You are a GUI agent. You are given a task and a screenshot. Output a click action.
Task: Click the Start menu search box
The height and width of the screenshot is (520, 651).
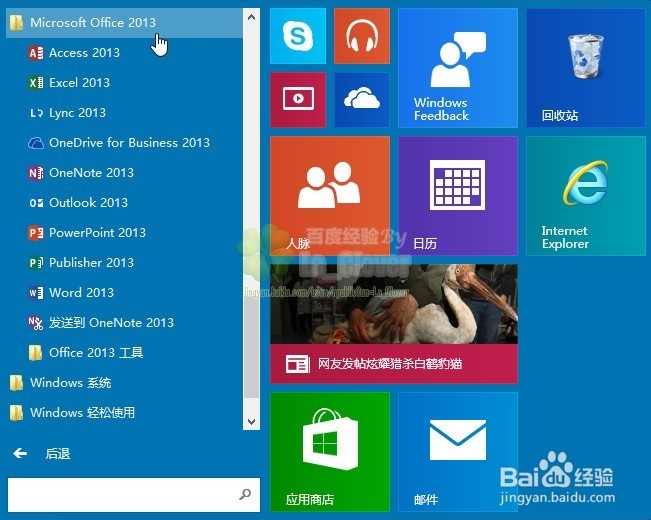(134, 495)
